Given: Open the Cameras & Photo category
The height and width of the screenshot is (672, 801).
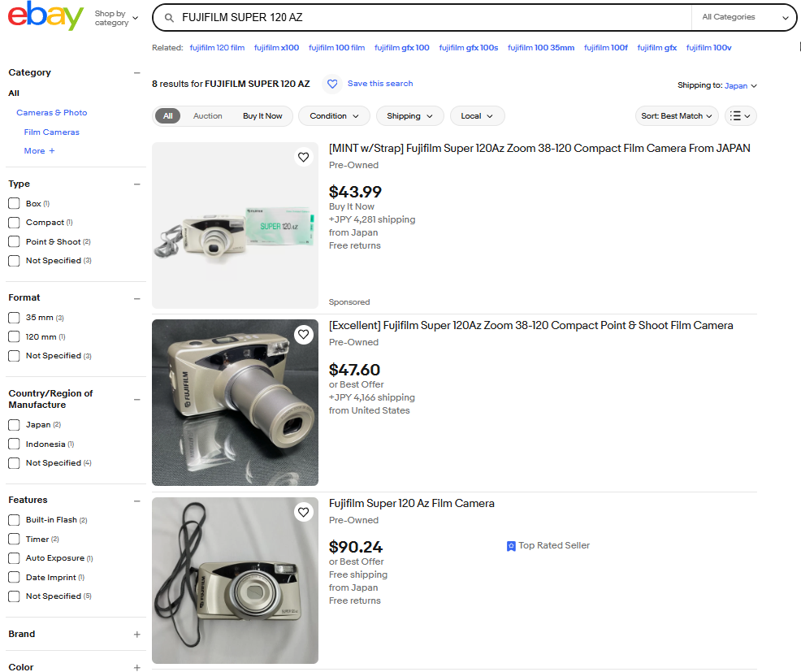Looking at the screenshot, I should pos(52,112).
